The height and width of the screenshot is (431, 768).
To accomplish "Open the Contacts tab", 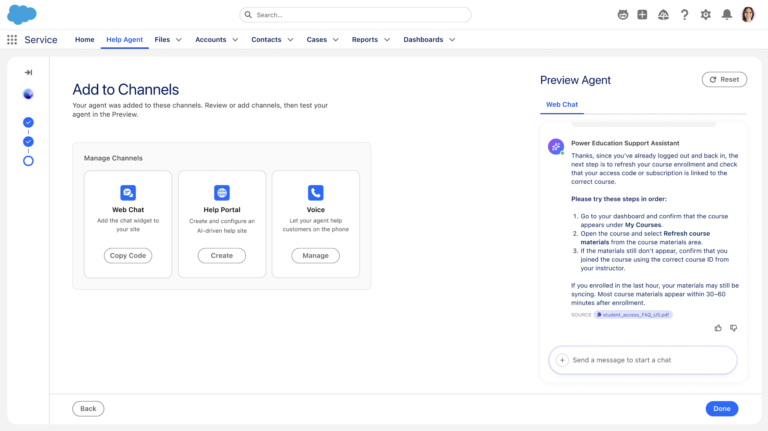I will point(266,40).
